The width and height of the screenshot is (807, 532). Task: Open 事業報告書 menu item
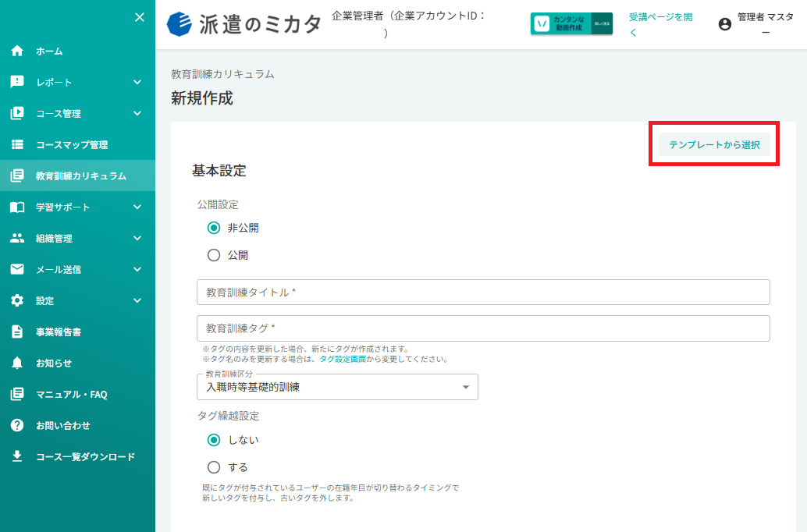(77, 332)
